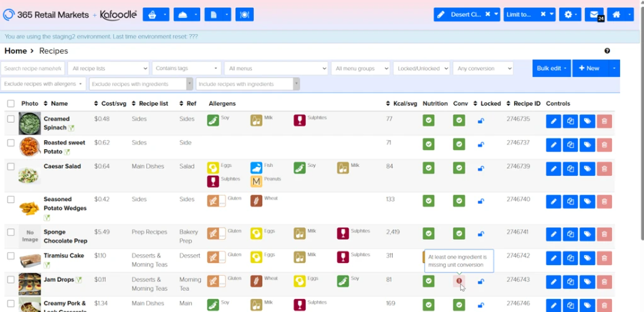644x312 pixels.
Task: Open the mail inbox icon with badge
Action: click(x=594, y=14)
